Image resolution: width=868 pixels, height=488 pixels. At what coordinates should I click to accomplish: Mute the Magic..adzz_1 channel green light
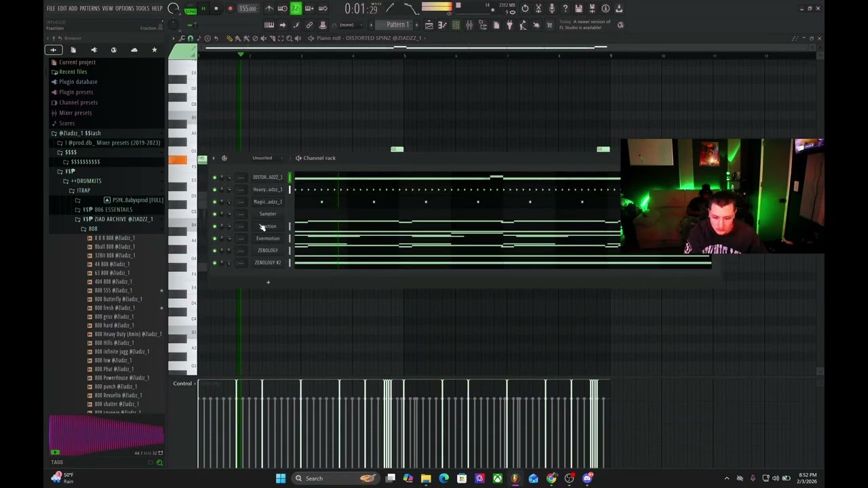click(214, 202)
